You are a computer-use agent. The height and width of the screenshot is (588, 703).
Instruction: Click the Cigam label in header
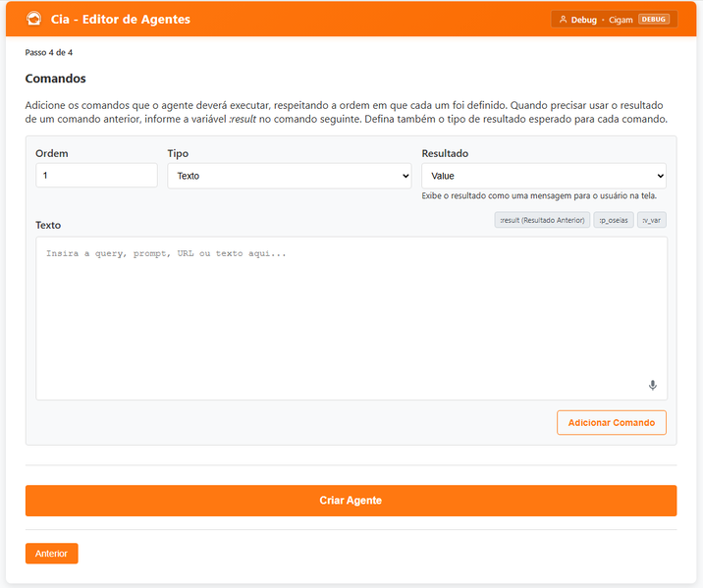coord(621,20)
